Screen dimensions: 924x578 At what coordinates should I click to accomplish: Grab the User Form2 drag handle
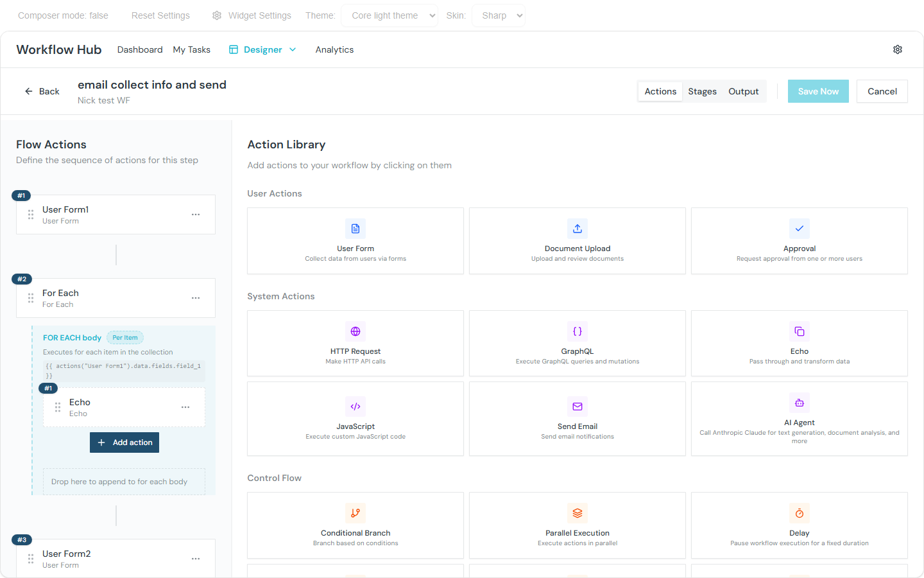31,559
